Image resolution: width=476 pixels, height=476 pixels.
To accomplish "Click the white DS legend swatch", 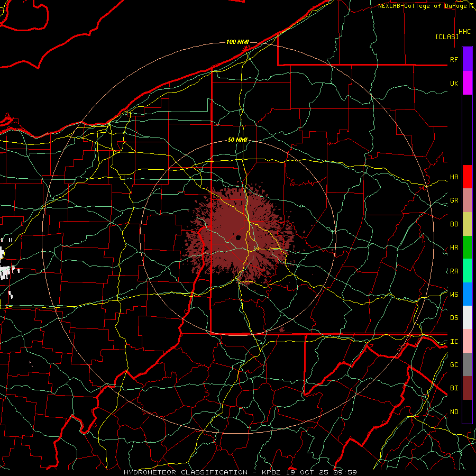I will (x=467, y=317).
